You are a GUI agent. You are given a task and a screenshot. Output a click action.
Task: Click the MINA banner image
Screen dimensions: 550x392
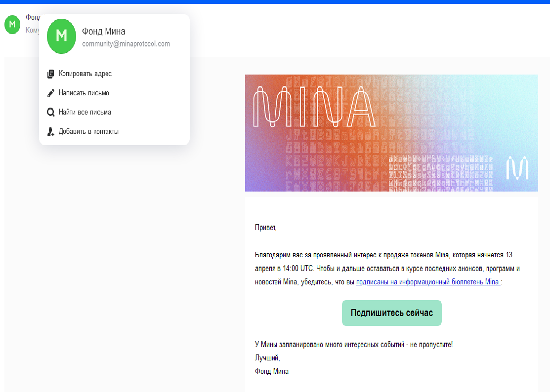pyautogui.click(x=391, y=133)
